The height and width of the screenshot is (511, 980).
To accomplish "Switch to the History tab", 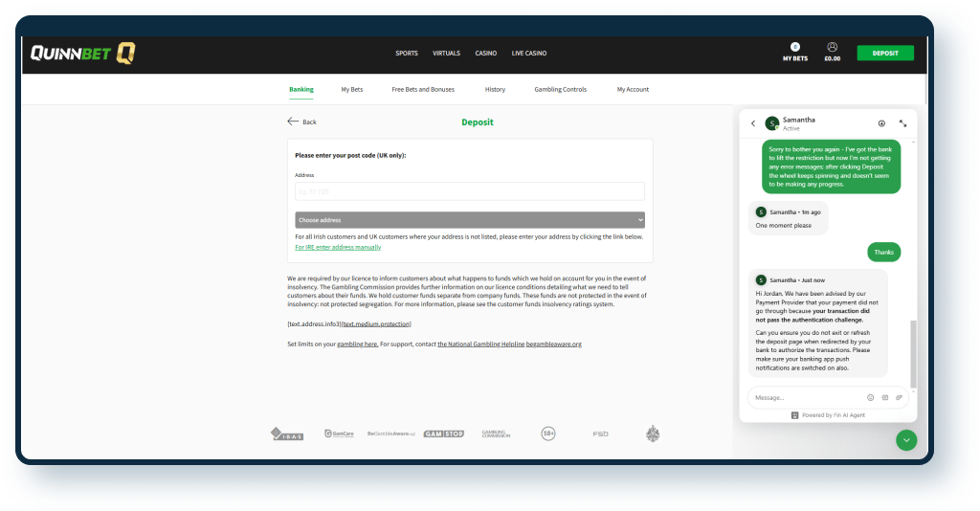I will [495, 89].
